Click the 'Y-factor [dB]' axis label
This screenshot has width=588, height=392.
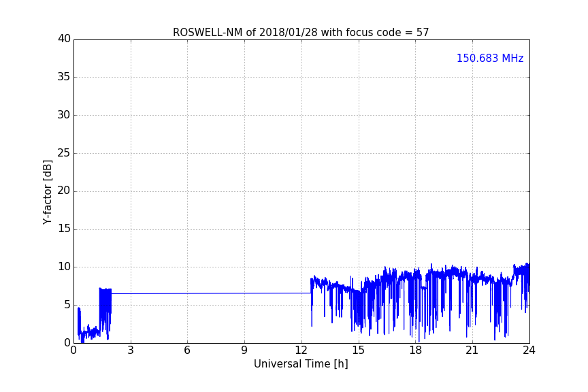coord(47,193)
